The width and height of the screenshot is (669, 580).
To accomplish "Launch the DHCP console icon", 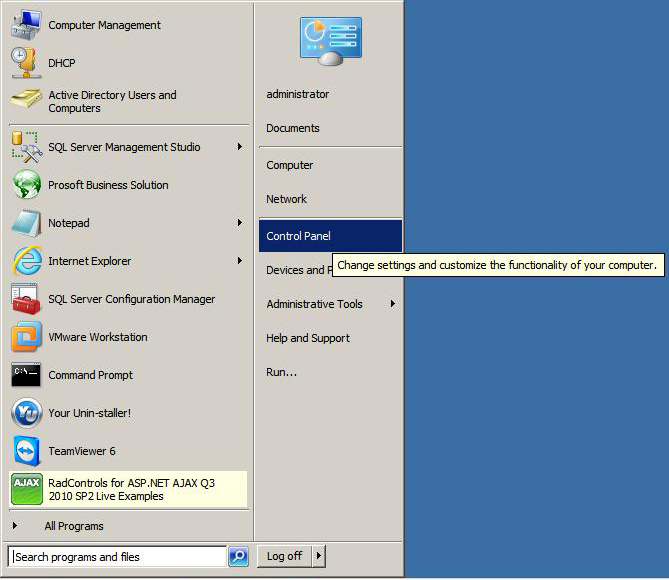I will point(26,63).
